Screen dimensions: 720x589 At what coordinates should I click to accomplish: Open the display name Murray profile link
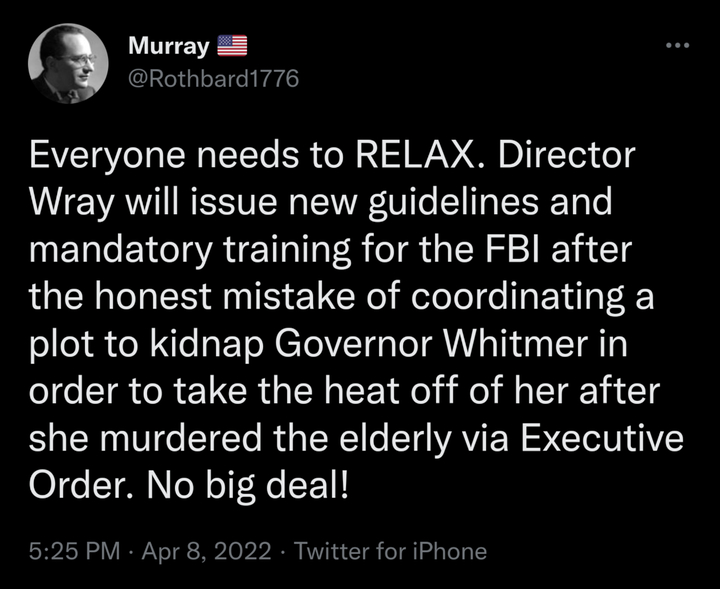click(169, 47)
